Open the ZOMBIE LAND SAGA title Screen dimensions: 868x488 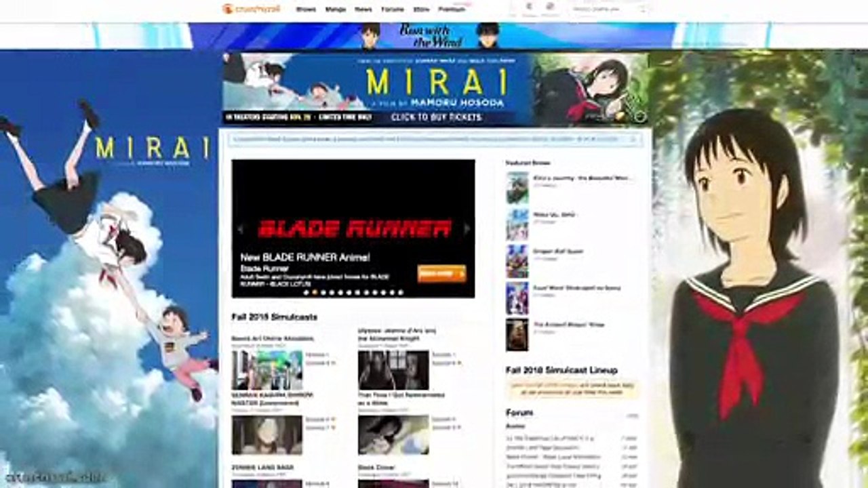263,468
